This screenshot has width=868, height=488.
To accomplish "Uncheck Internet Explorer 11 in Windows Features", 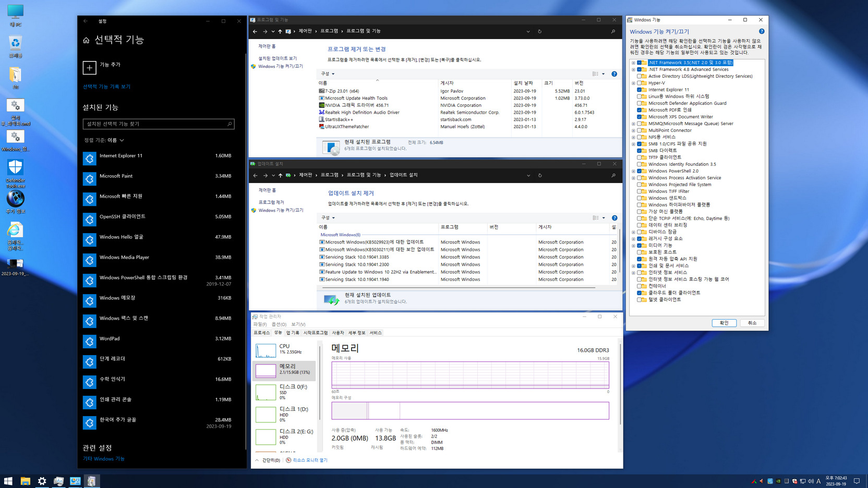I will coord(640,90).
